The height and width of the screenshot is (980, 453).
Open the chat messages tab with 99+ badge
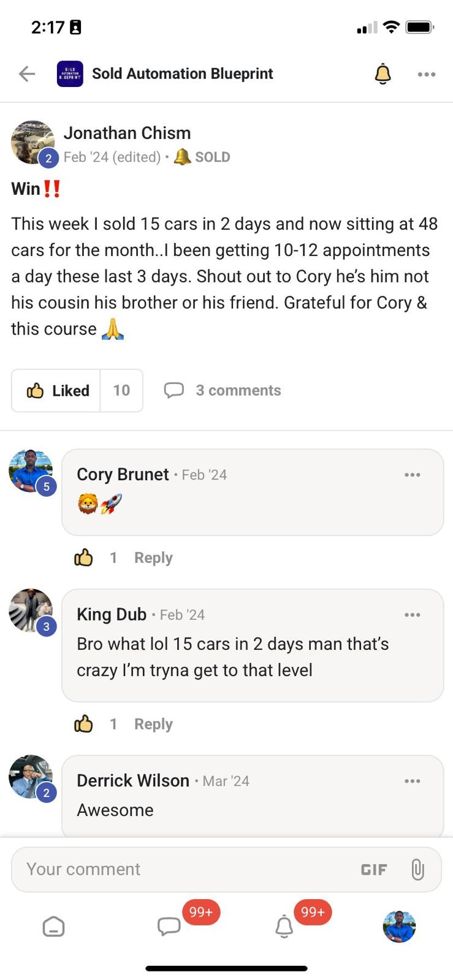pos(169,926)
